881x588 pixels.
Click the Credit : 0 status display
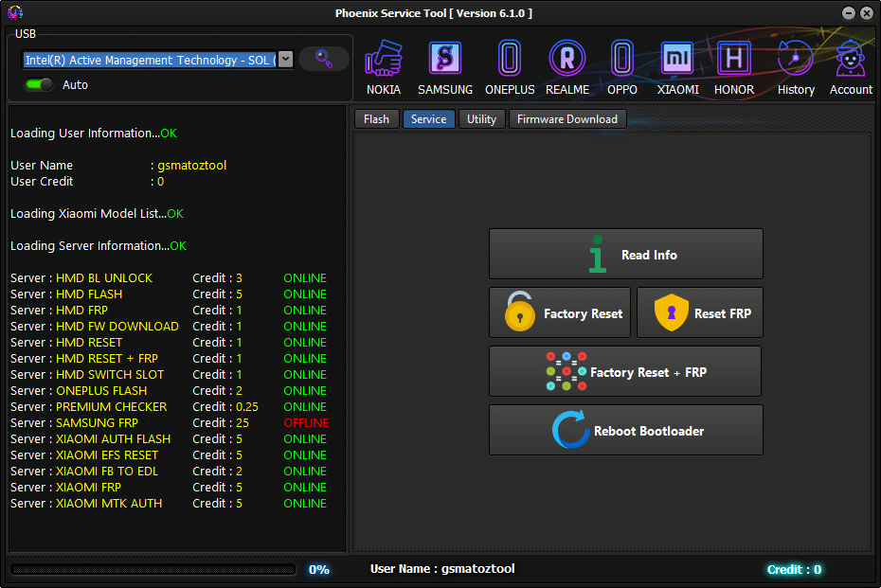[794, 569]
